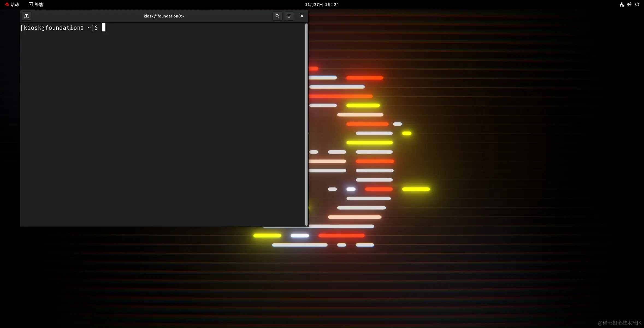Image resolution: width=644 pixels, height=328 pixels.
Task: Click the terminal search magnifier icon
Action: [277, 16]
